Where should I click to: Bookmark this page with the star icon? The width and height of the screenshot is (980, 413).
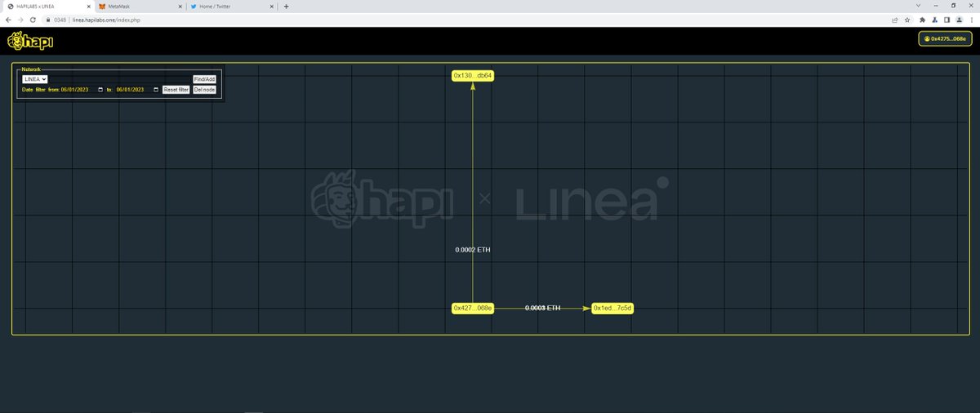[x=907, y=20]
